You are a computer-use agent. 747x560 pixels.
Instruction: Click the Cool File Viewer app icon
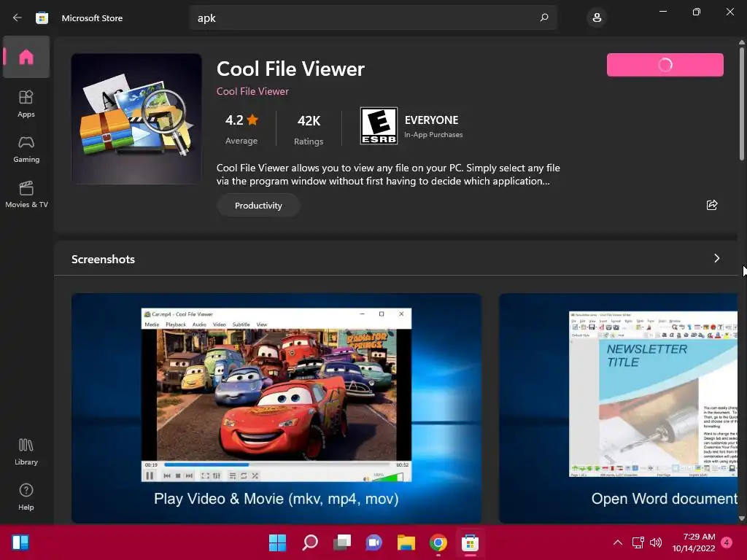coord(136,119)
